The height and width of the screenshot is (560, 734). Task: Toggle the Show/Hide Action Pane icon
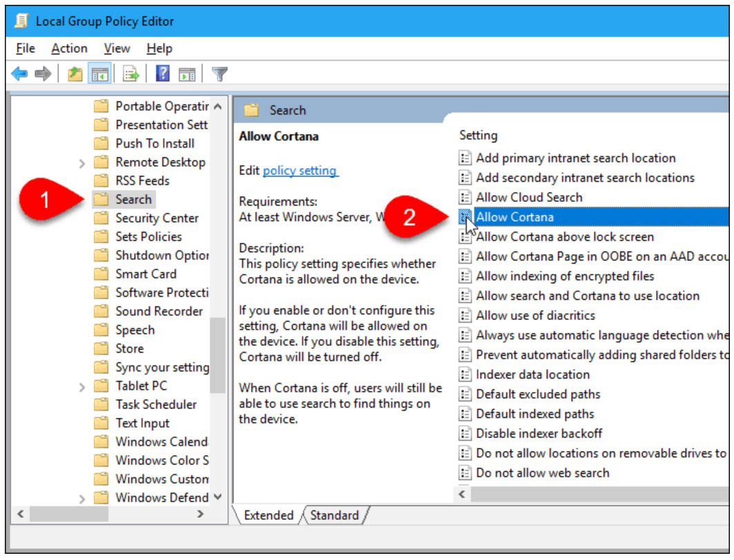(x=186, y=74)
